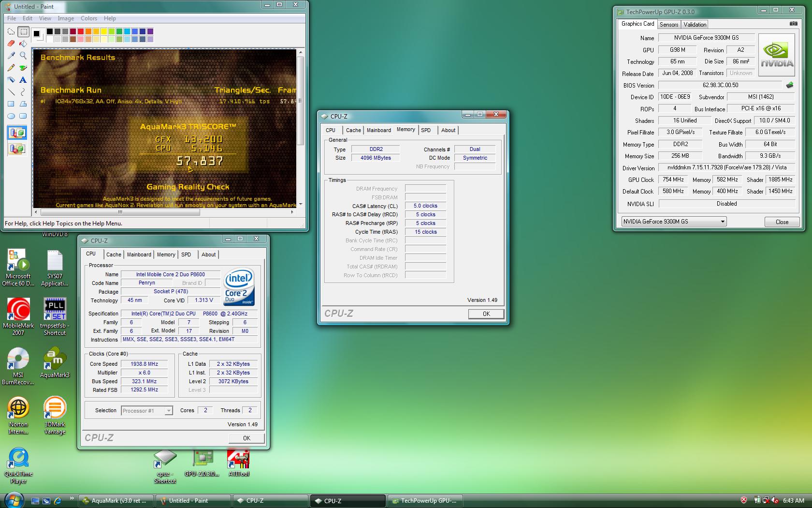Click Close button in GPU-Z
The width and height of the screenshot is (812, 508).
click(x=782, y=222)
